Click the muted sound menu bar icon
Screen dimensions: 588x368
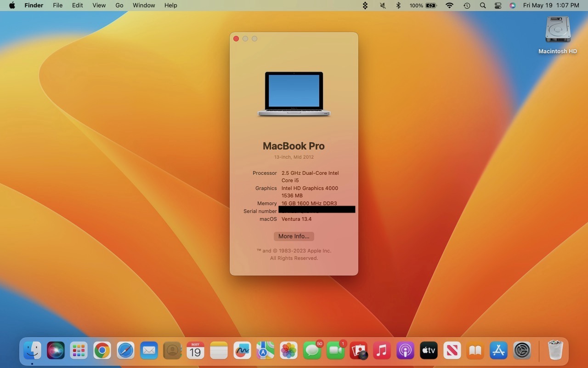(x=383, y=6)
